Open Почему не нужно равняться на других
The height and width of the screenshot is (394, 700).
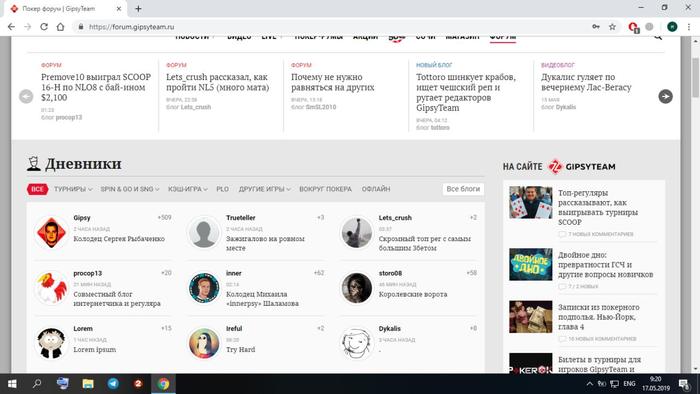coord(333,83)
